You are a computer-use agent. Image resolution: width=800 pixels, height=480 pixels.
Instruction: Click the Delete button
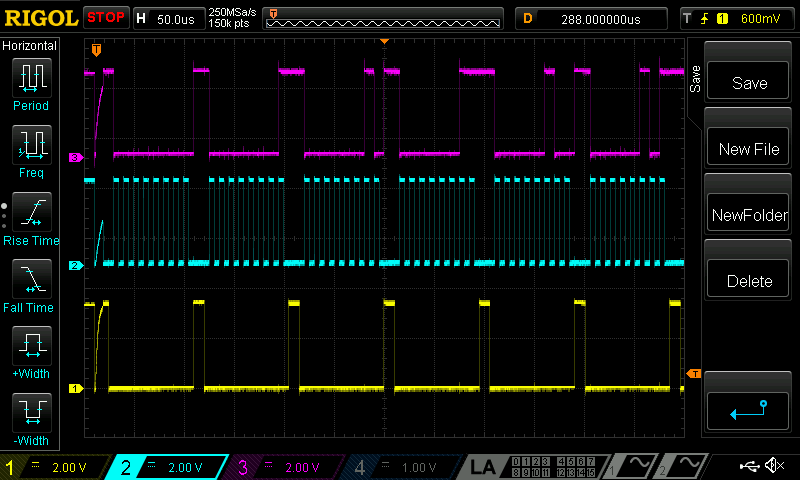click(748, 280)
